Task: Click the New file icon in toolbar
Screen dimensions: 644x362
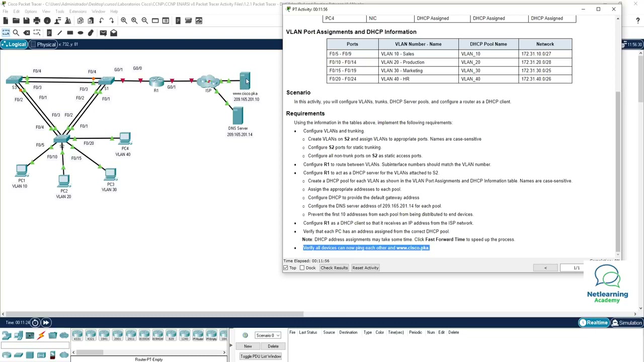Action: (6, 21)
